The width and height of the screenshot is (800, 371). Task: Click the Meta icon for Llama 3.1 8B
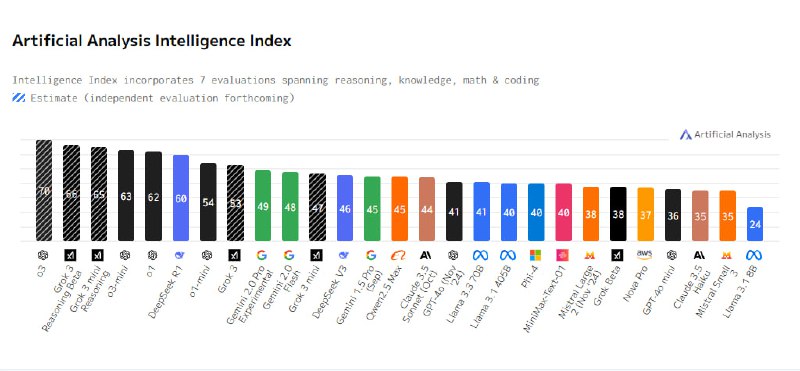(754, 255)
